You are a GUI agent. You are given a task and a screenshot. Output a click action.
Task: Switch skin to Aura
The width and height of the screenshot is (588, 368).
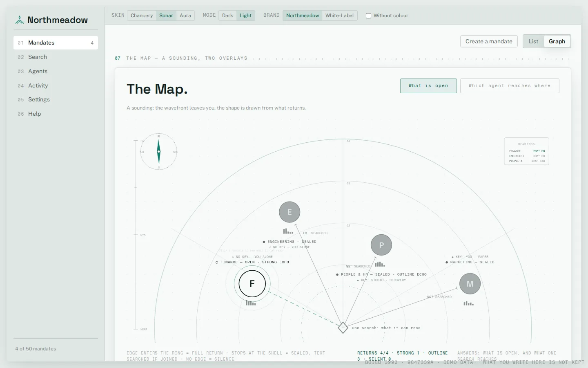185,16
